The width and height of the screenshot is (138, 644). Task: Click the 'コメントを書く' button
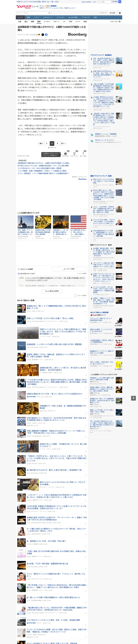tap(69, 269)
